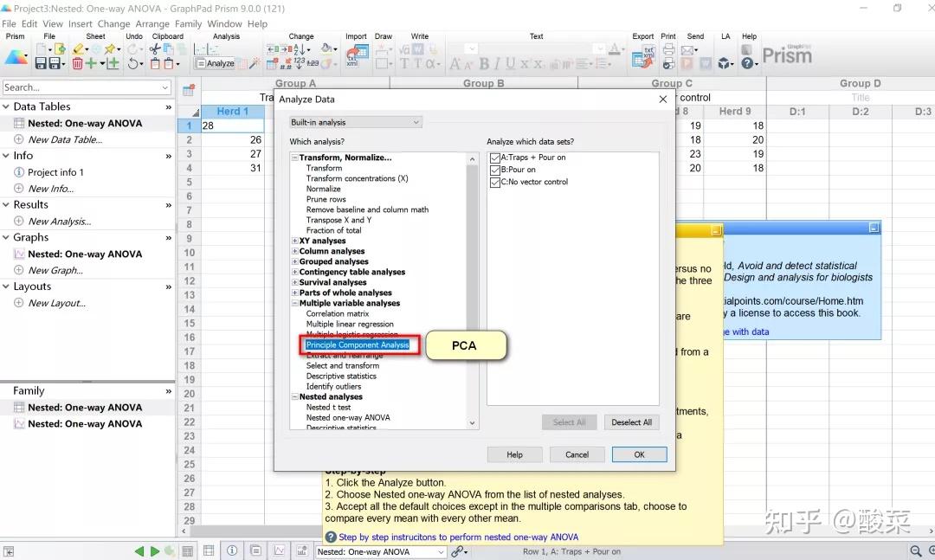The height and width of the screenshot is (560, 935).
Task: Toggle the C:No vector control checkbox
Action: point(494,183)
